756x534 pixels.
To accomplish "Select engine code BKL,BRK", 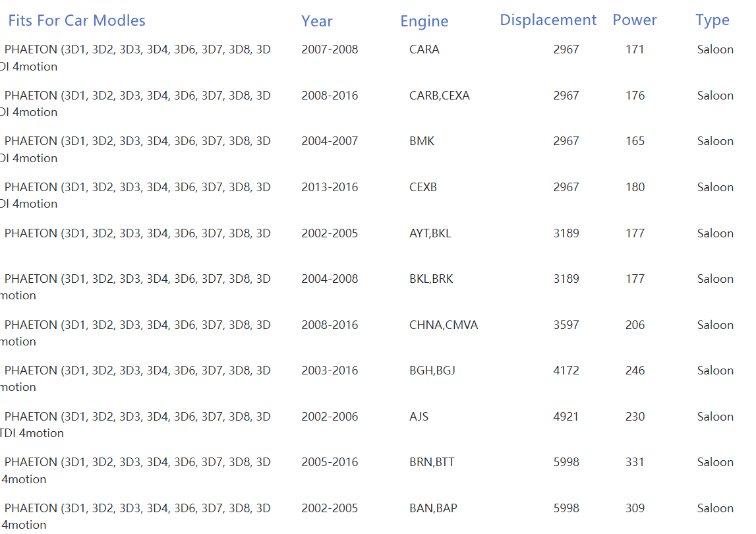I will click(x=431, y=279).
